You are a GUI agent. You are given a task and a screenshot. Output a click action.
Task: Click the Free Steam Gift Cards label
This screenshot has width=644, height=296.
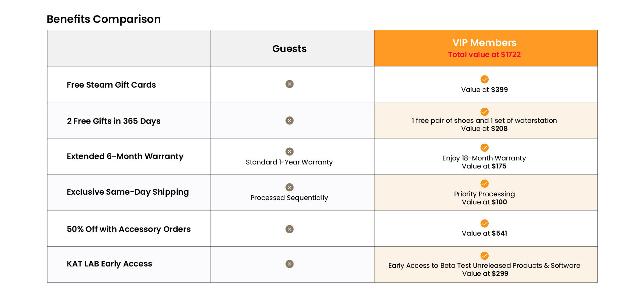[x=111, y=85]
